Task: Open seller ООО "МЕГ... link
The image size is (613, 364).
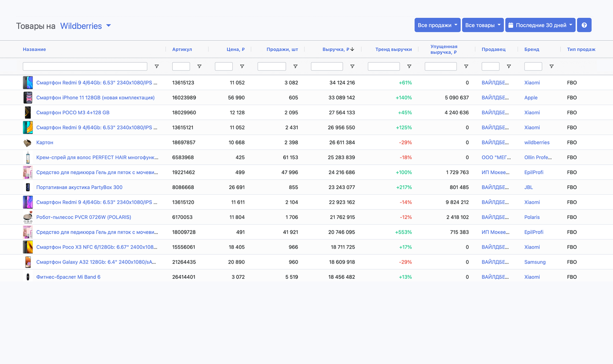Action: click(496, 157)
